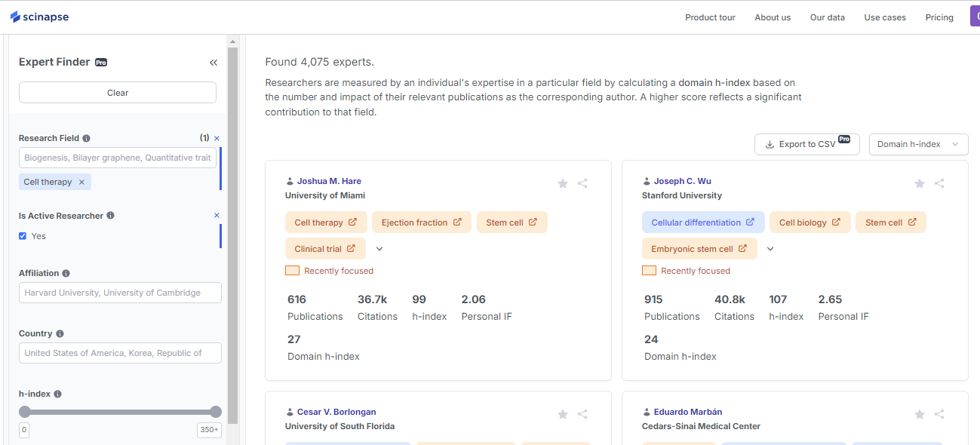
Task: Remove the Cell therapy filter chip
Action: coord(80,181)
